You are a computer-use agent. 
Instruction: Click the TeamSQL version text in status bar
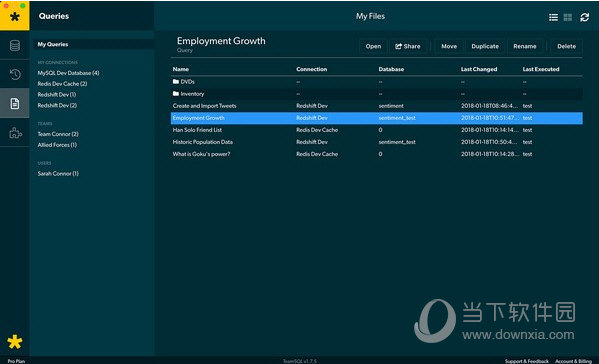[x=300, y=361]
